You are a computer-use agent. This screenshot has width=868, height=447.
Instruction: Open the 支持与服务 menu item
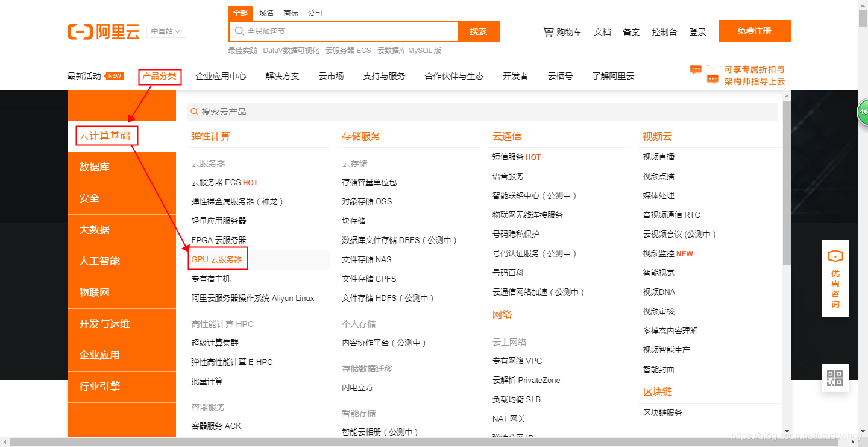[384, 76]
